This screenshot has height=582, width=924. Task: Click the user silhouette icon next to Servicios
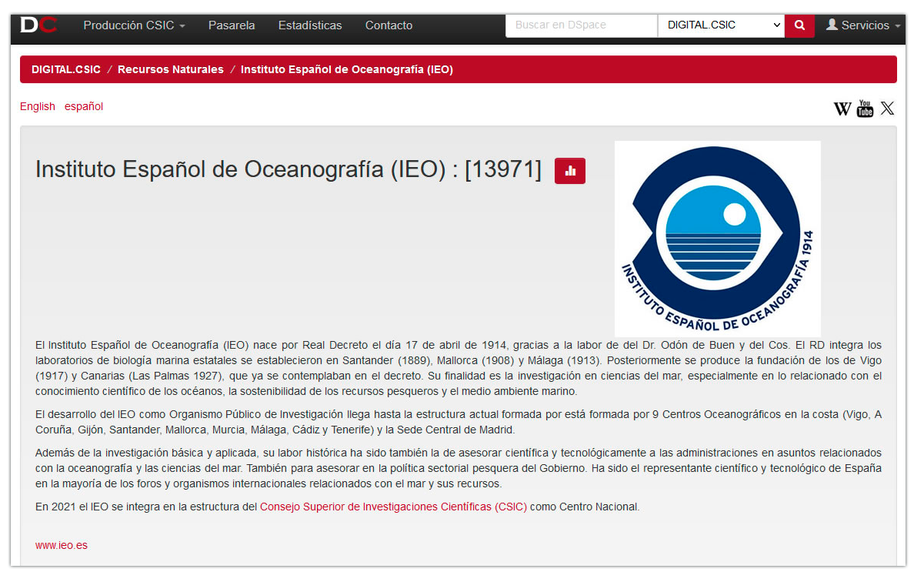(x=832, y=25)
